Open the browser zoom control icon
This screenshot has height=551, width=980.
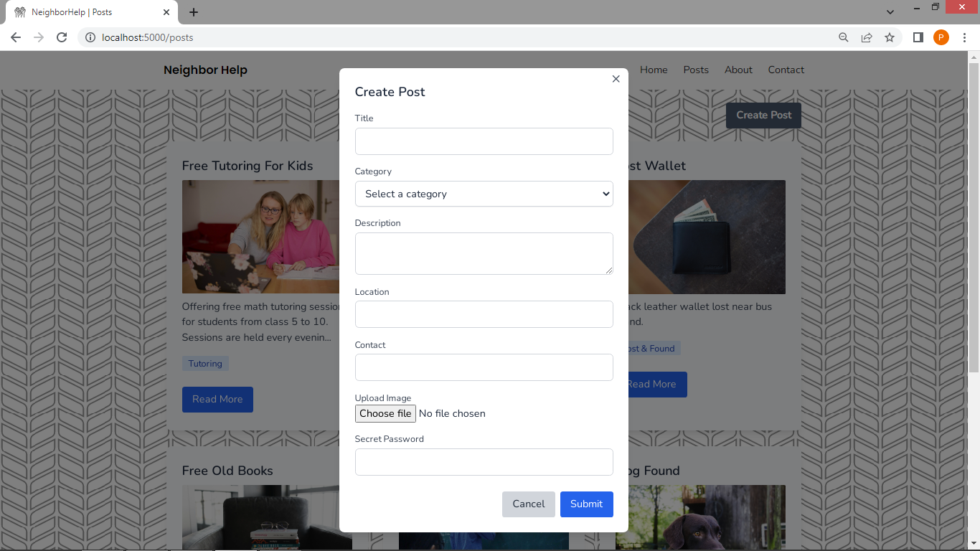[844, 37]
